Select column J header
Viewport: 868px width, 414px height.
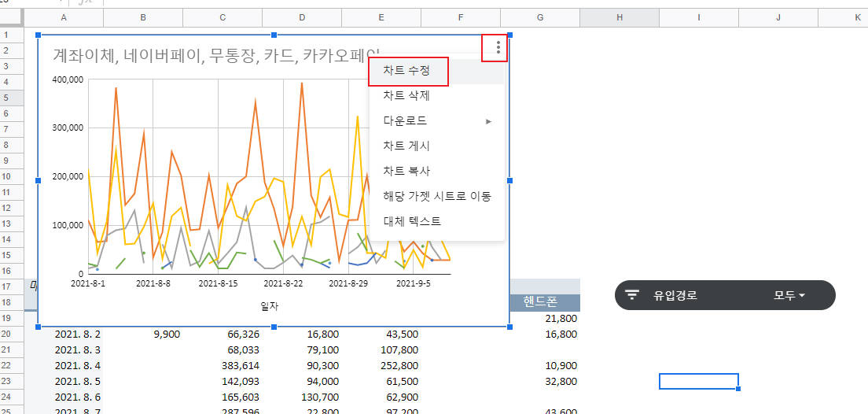click(778, 18)
